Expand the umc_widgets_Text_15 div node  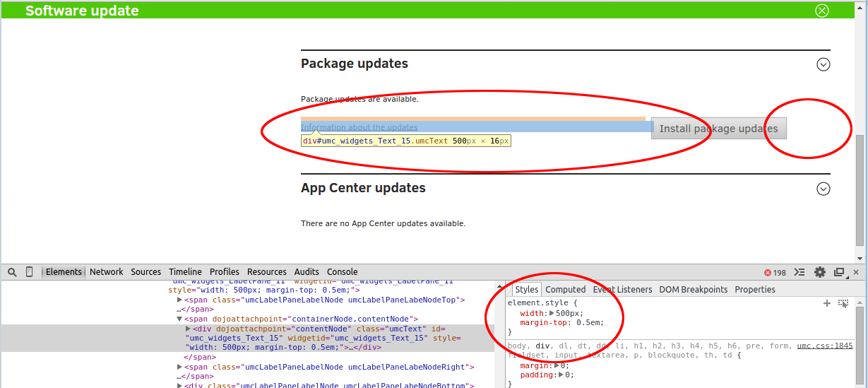click(x=188, y=329)
